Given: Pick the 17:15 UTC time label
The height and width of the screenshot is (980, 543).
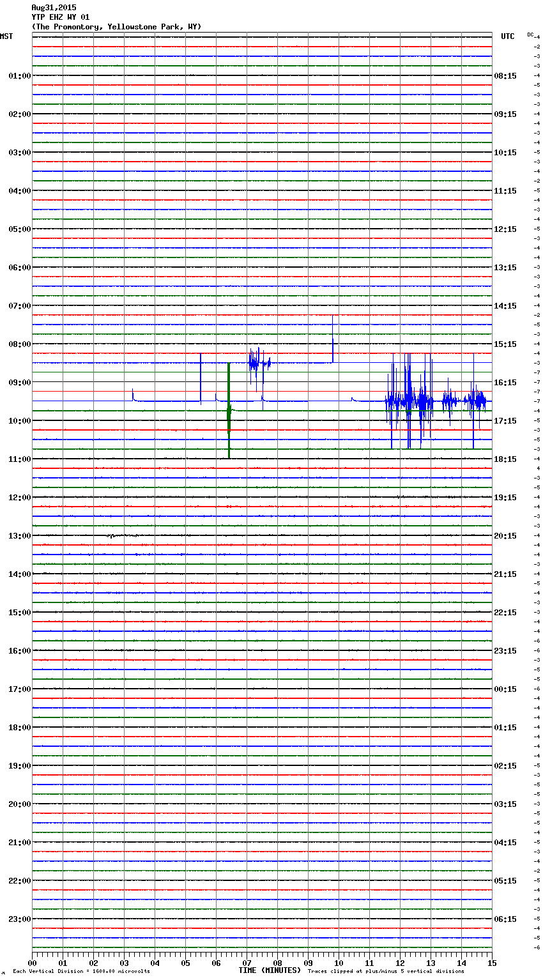Looking at the screenshot, I should 505,421.
